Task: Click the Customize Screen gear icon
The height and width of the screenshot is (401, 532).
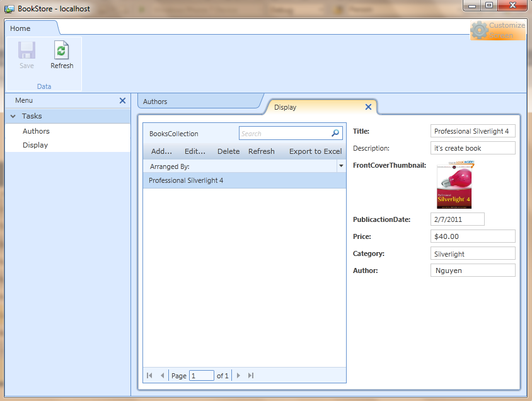Action: (x=480, y=30)
